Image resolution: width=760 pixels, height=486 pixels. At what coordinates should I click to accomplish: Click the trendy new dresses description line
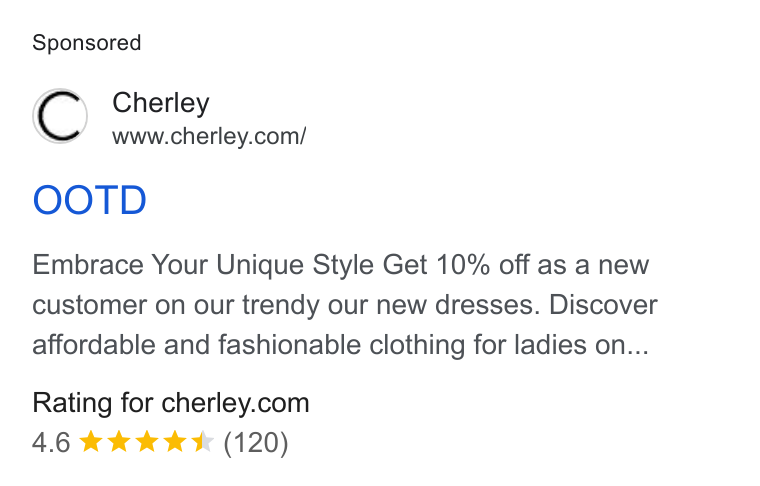pyautogui.click(x=345, y=305)
